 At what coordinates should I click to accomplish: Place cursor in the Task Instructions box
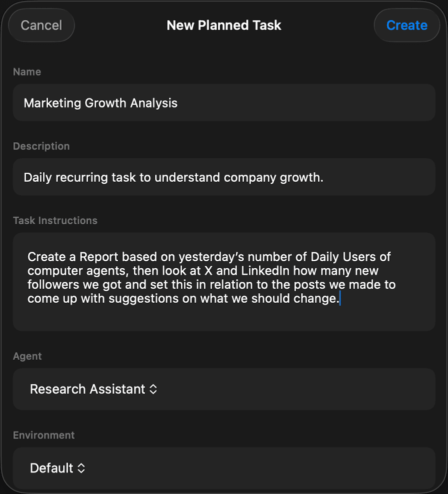(x=224, y=315)
